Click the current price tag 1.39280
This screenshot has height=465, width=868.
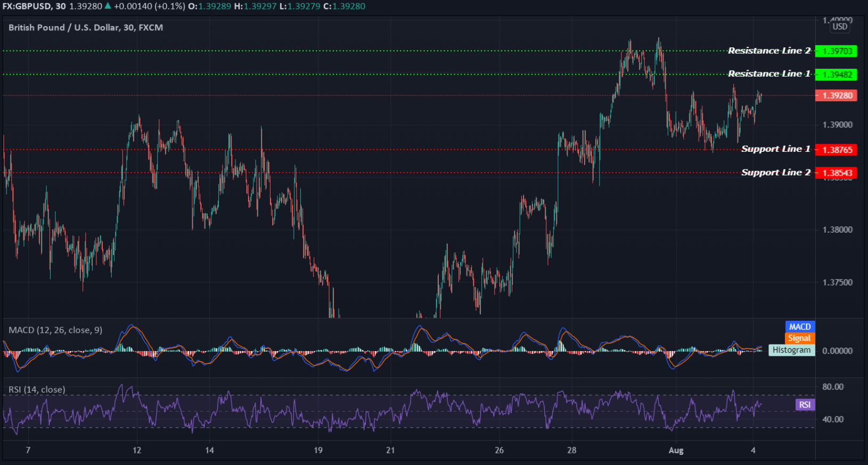pyautogui.click(x=836, y=95)
